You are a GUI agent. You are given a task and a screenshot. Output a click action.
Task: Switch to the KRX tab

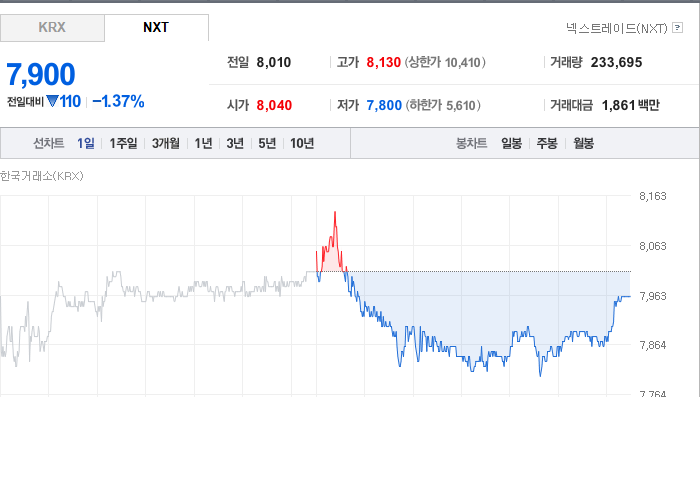coord(52,28)
